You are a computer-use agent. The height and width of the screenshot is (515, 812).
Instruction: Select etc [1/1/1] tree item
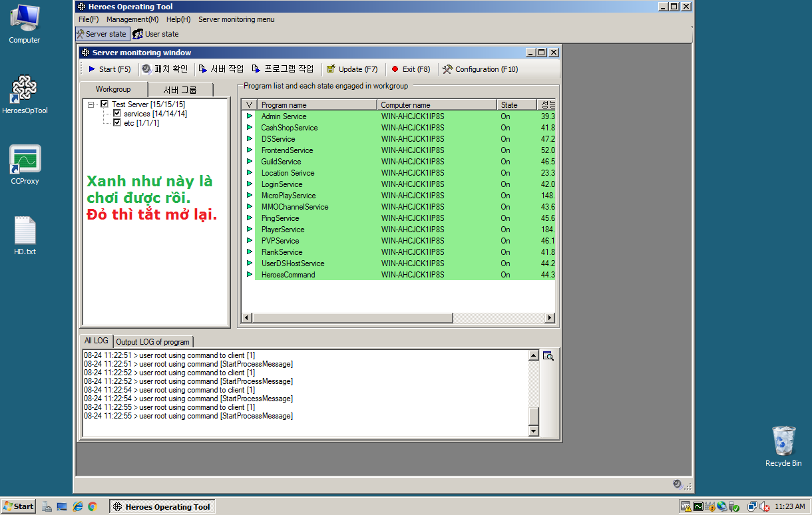(x=141, y=123)
